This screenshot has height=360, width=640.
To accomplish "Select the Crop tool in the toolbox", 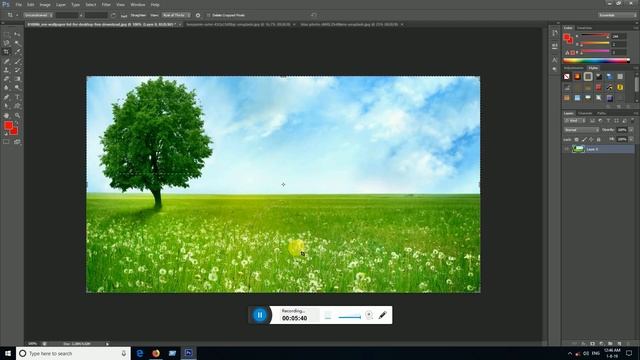I will pyautogui.click(x=6, y=52).
